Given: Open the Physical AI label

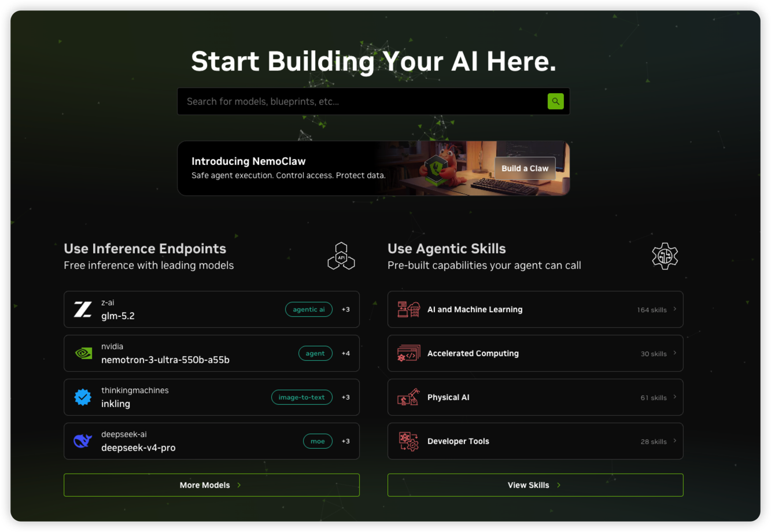Looking at the screenshot, I should (x=448, y=397).
